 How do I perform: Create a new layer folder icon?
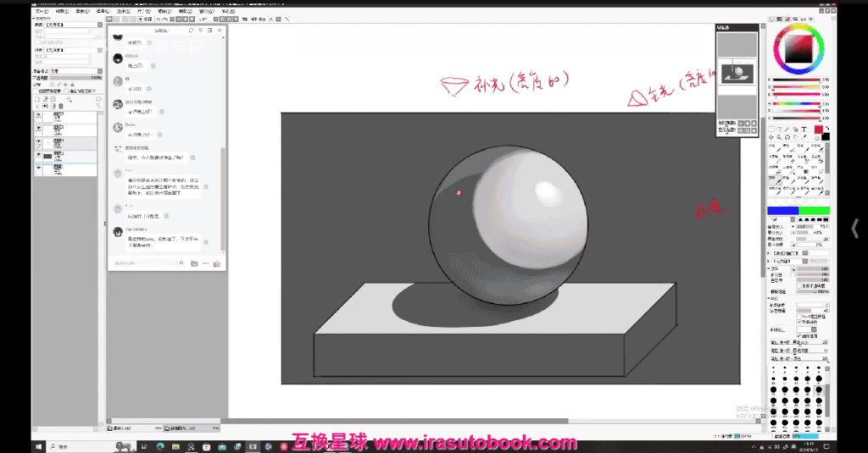click(53, 99)
